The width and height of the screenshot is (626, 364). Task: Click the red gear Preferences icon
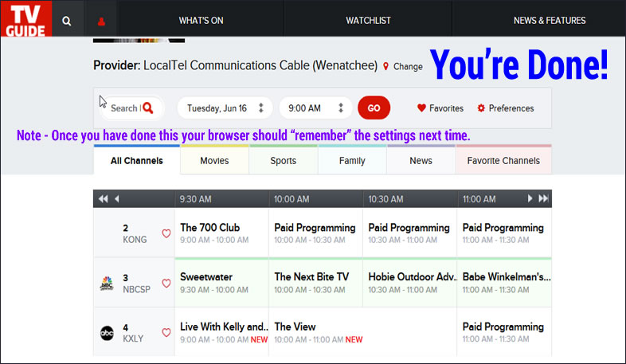[481, 108]
